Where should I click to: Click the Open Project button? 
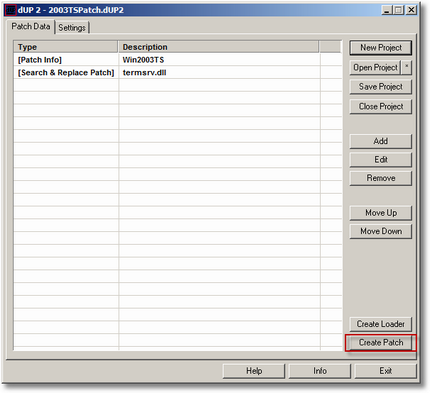375,68
